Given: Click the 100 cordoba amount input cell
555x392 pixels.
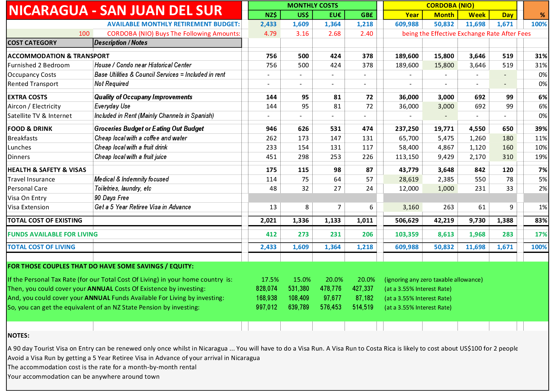Looking at the screenshot, I should click(50, 34).
